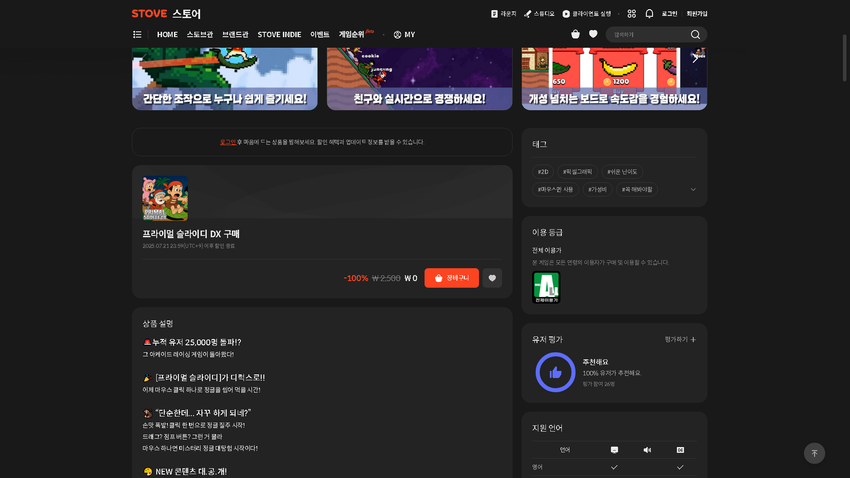850x478 pixels.
Task: Select the #2D tag
Action: pos(543,172)
